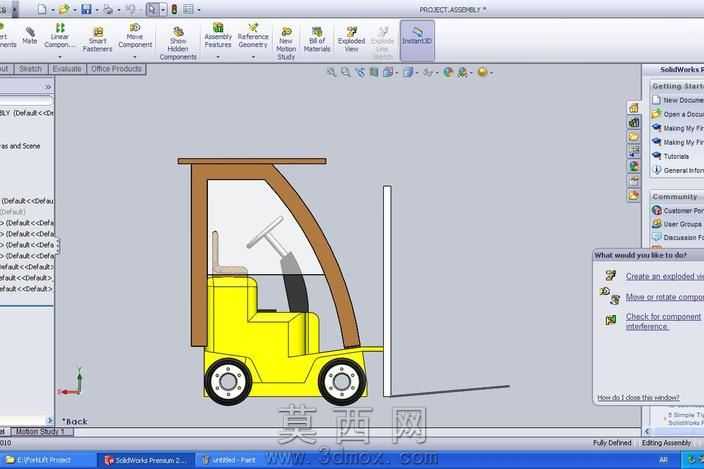
Task: Click the Edit Appearance color sphere icon
Action: (x=448, y=72)
